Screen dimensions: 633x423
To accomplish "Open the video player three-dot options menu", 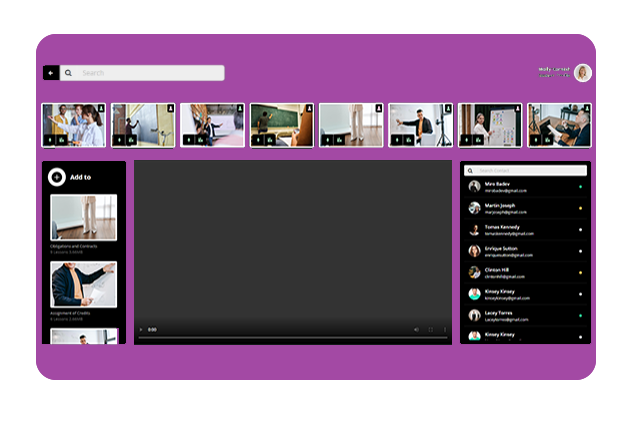I will tap(445, 329).
